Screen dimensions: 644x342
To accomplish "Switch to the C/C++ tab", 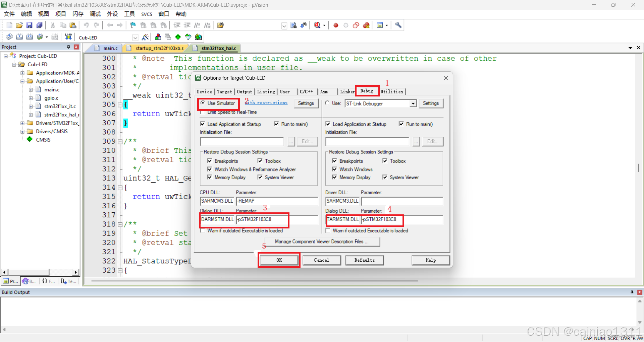I will pos(306,92).
